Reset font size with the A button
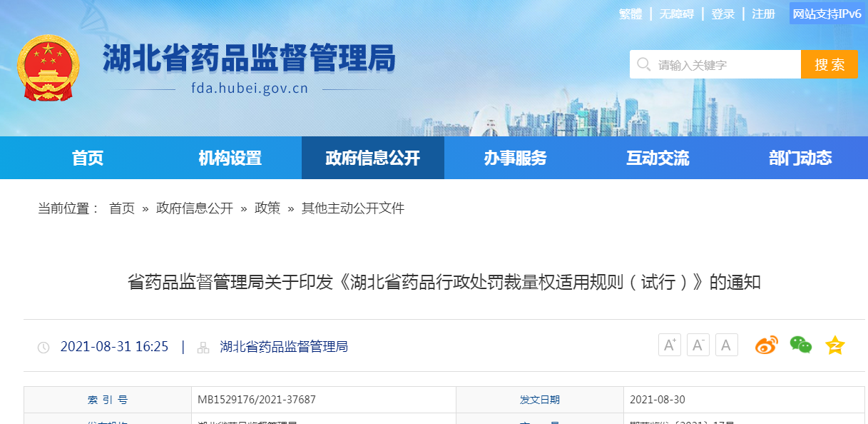Viewport: 868px width, 424px height. click(726, 345)
